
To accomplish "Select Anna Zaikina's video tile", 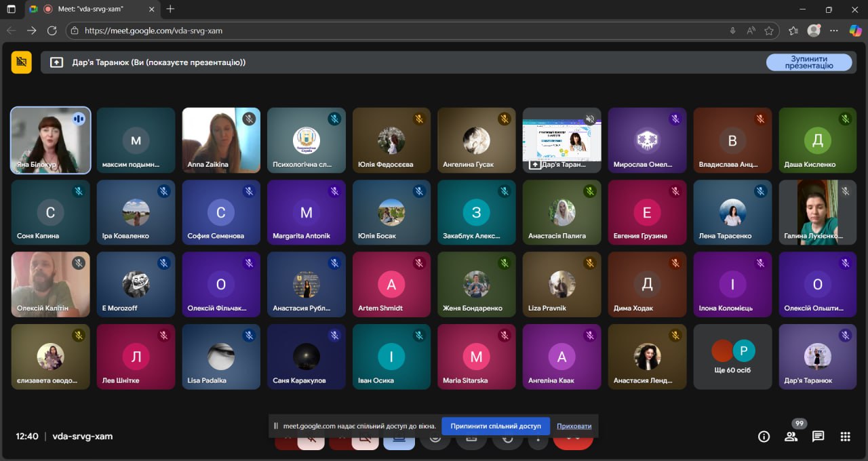I will tap(221, 140).
